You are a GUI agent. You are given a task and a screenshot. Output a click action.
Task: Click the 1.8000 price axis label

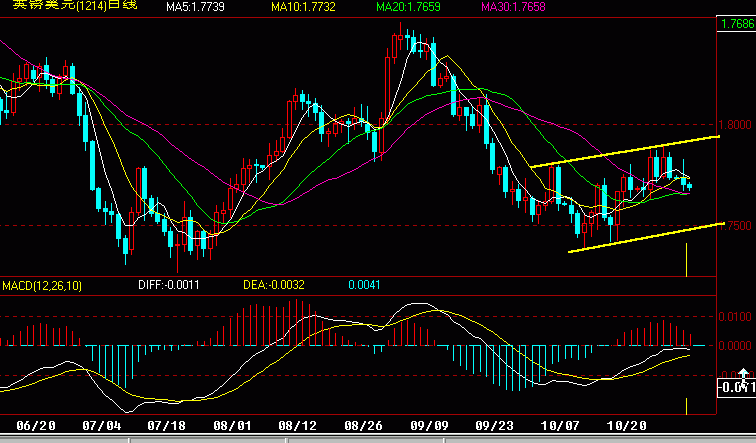[735, 125]
